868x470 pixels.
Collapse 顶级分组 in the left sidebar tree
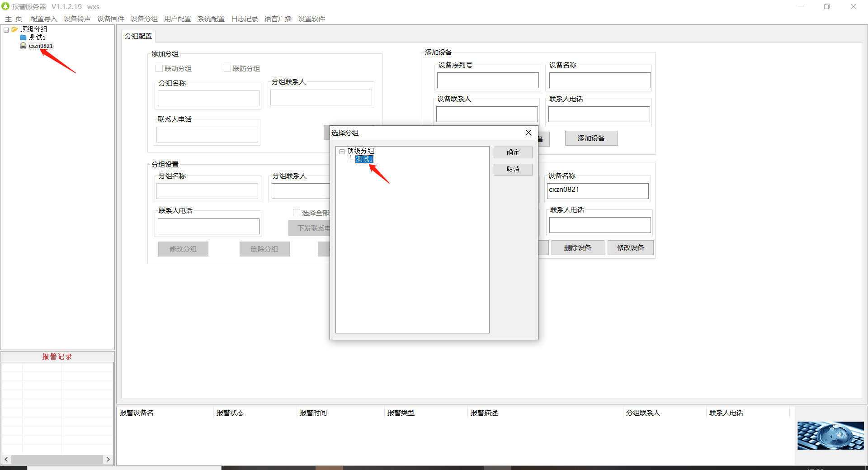6,30
